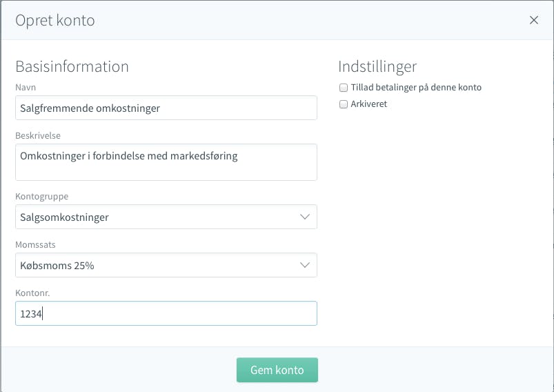This screenshot has height=392, width=554.
Task: Click the 'Tillad betalinger på denne konto' label text
Action: pyautogui.click(x=416, y=88)
